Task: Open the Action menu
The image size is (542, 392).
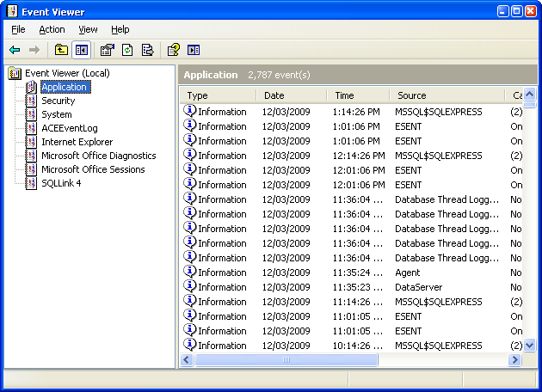Action: point(52,30)
